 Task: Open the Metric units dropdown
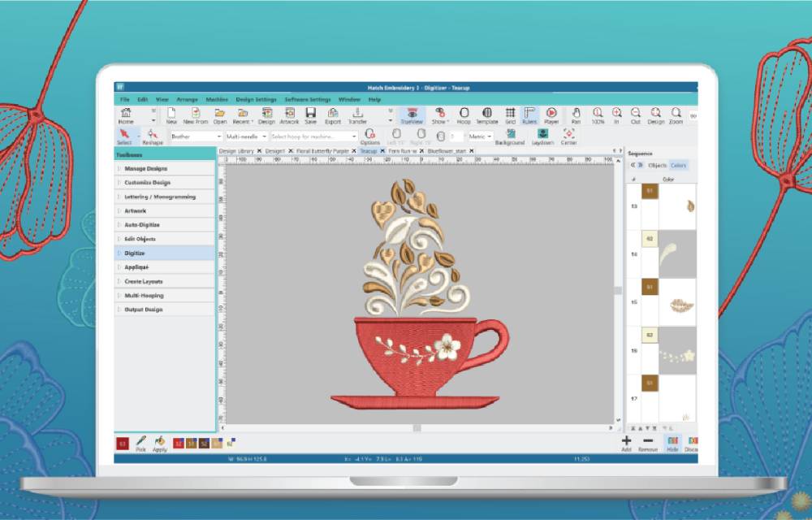pos(479,136)
